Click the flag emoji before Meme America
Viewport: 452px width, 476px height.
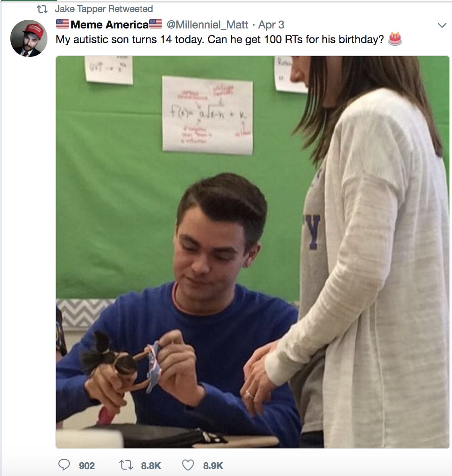pos(63,24)
